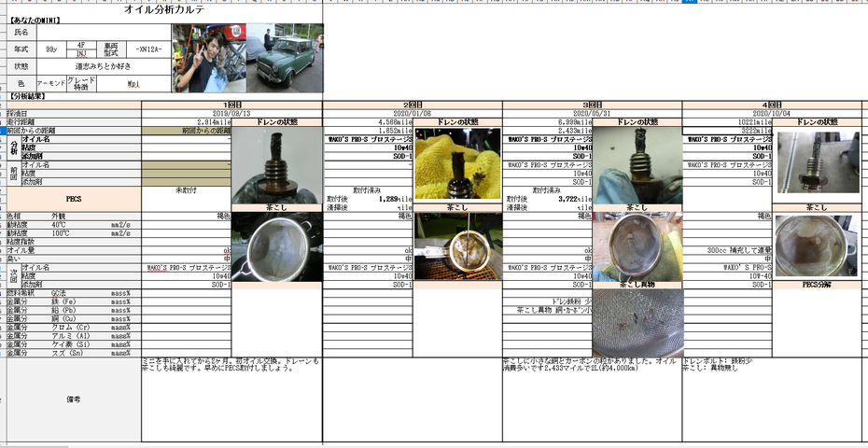Select the アーモンド color value cell
868x448 pixels.
point(51,84)
